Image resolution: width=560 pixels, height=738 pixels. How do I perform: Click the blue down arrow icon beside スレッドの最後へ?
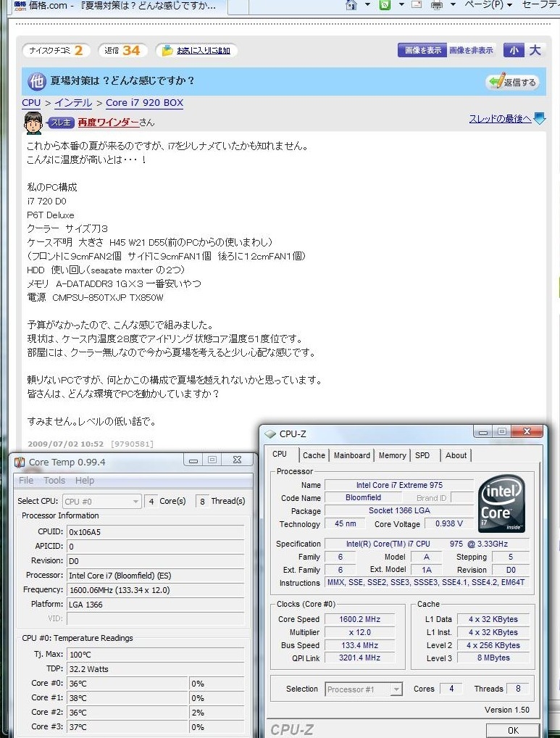539,119
